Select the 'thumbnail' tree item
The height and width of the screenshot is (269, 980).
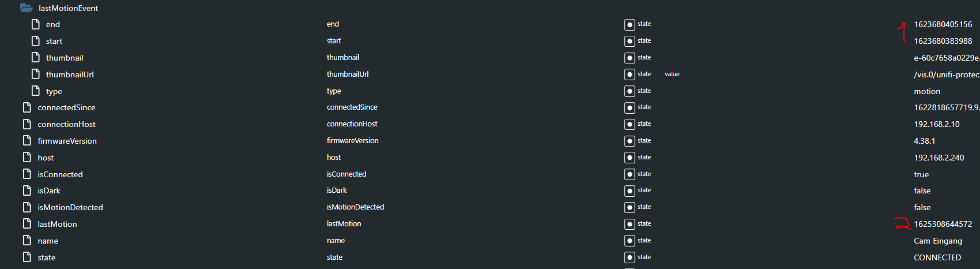65,58
